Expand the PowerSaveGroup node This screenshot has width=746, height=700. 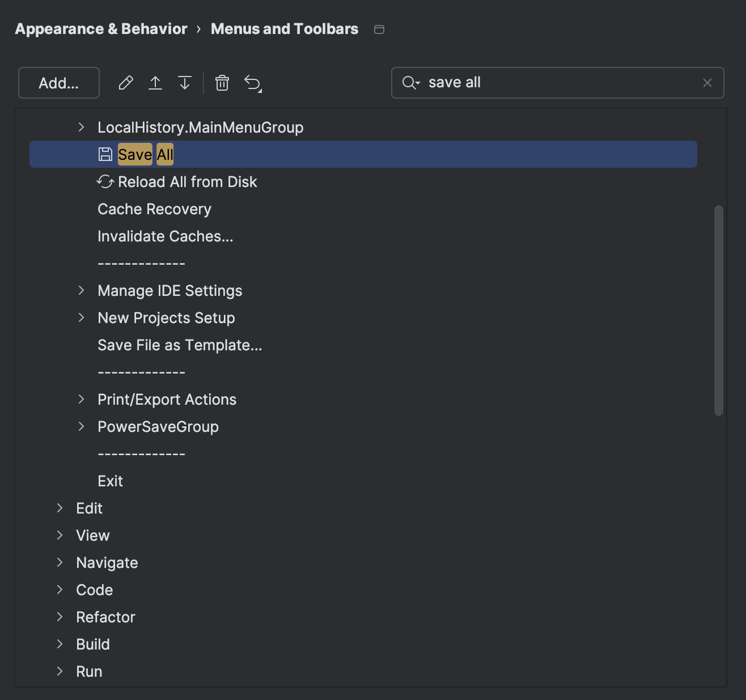pos(81,426)
